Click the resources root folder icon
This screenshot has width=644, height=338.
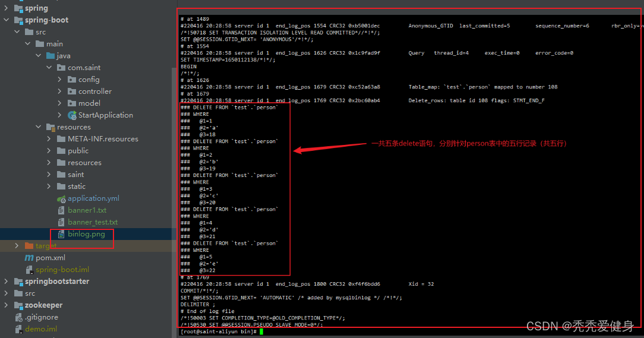[50, 127]
